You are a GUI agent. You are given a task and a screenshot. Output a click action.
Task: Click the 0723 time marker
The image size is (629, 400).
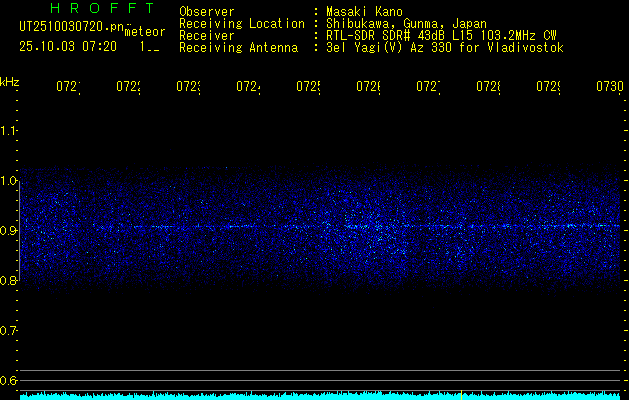coord(188,87)
